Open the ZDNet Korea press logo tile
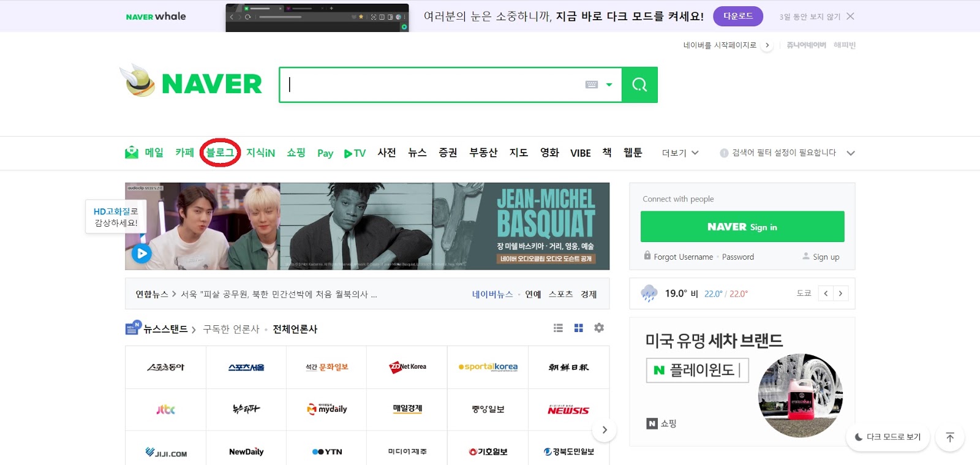 pyautogui.click(x=407, y=367)
